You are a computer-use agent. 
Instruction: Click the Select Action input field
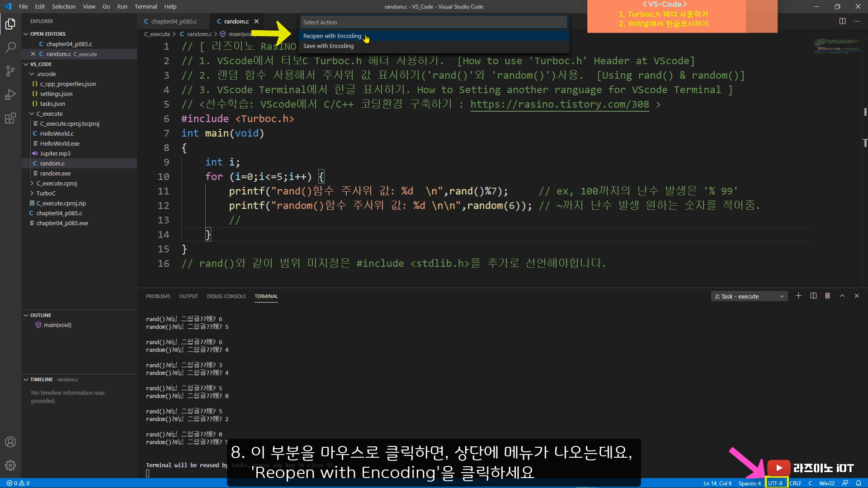(434, 22)
